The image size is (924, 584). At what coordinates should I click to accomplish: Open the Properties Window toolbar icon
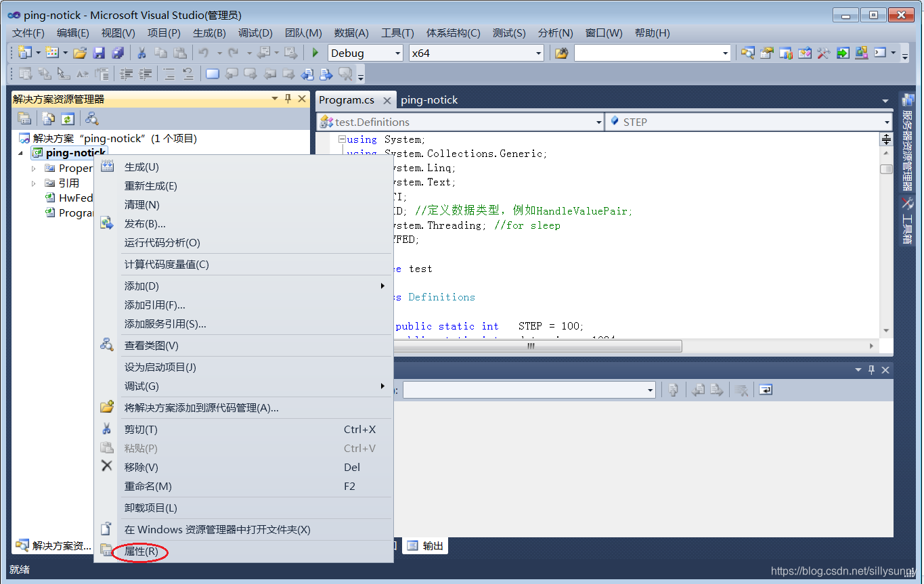[x=766, y=53]
